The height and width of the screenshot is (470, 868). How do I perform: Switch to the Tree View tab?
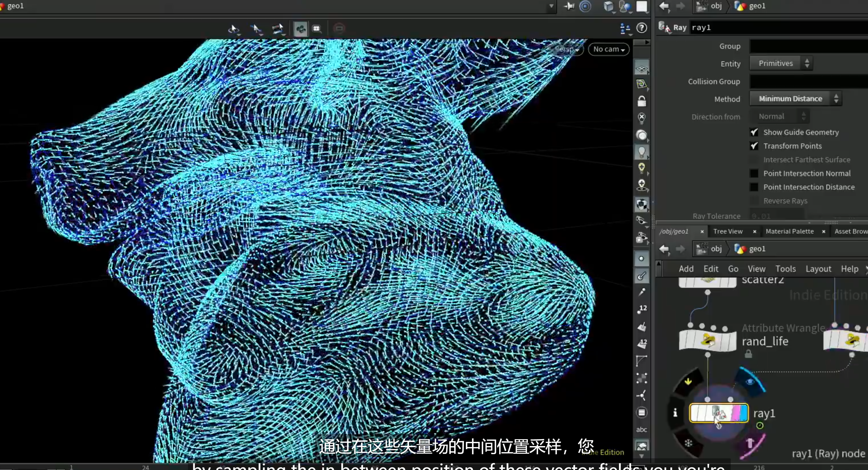click(x=728, y=232)
